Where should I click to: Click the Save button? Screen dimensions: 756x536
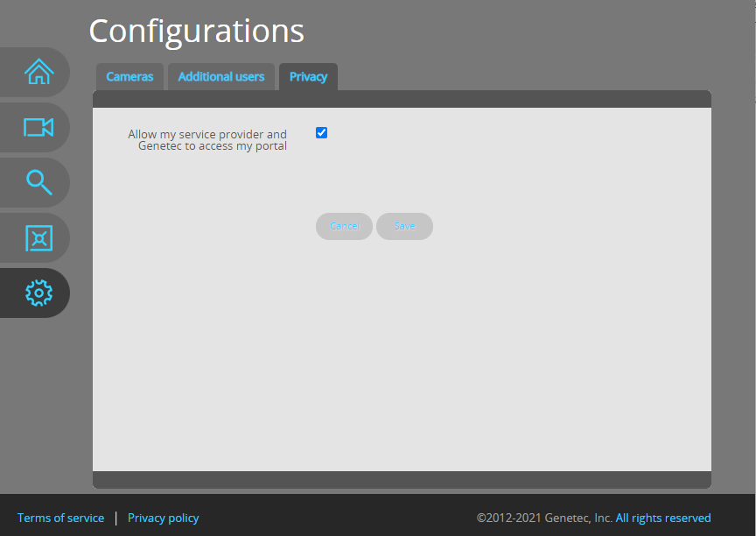pos(404,226)
